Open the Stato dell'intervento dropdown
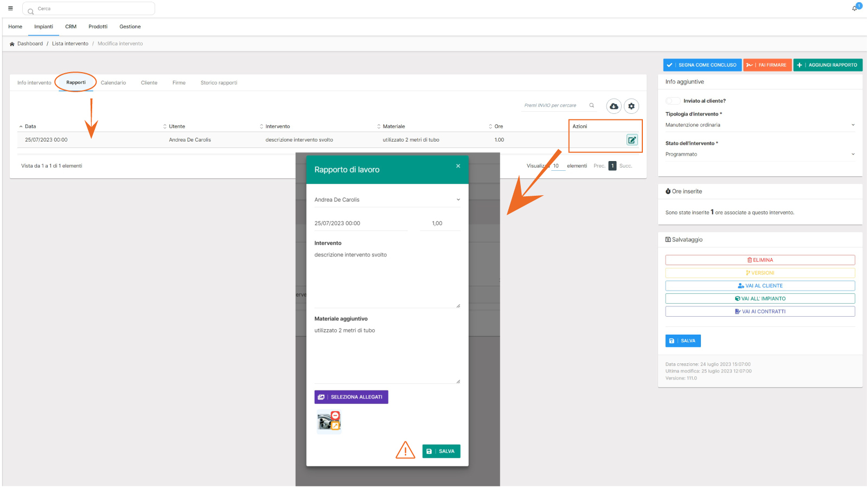 tap(759, 155)
